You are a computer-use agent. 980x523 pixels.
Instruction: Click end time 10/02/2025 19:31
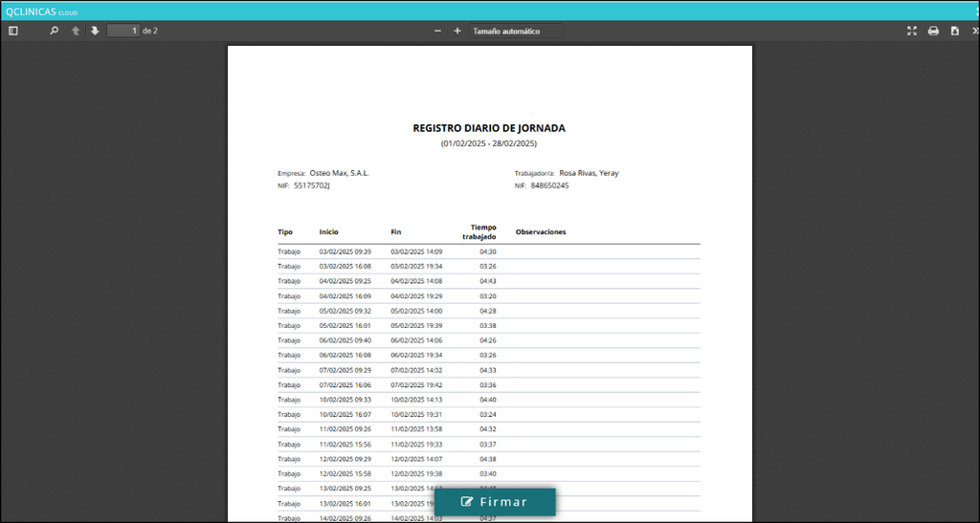416,414
